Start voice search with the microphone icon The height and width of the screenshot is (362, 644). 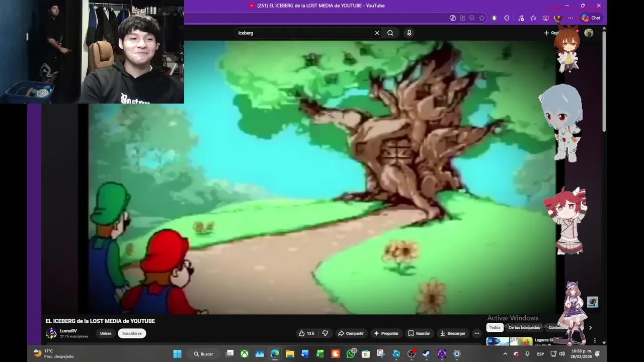click(409, 33)
